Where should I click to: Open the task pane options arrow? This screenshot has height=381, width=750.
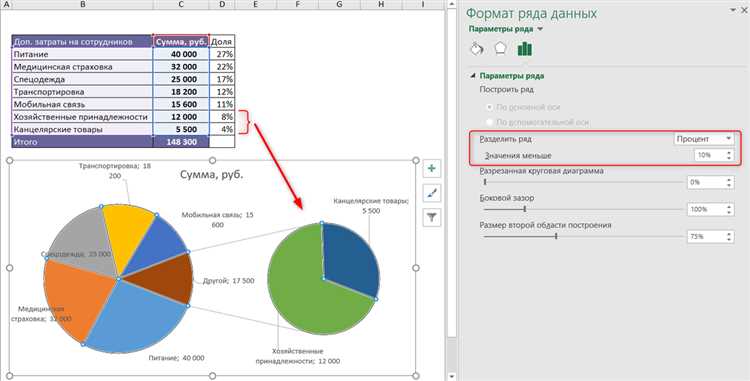(732, 10)
